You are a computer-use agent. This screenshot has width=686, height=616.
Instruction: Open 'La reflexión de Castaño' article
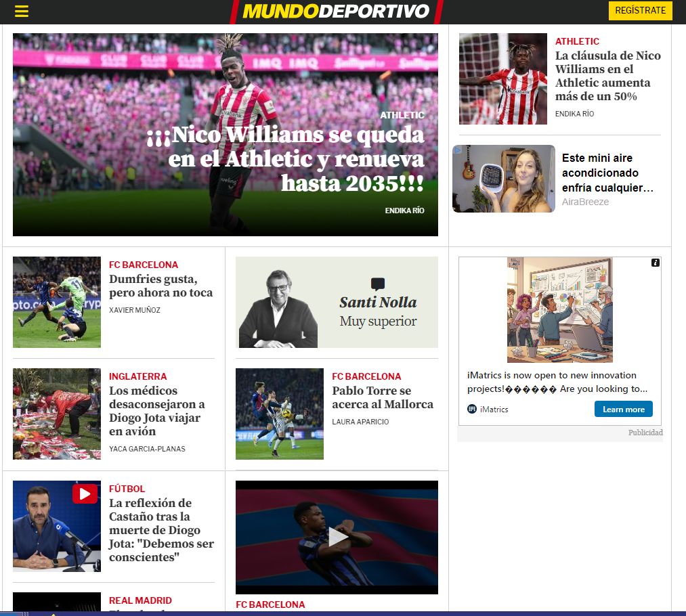[x=161, y=530]
